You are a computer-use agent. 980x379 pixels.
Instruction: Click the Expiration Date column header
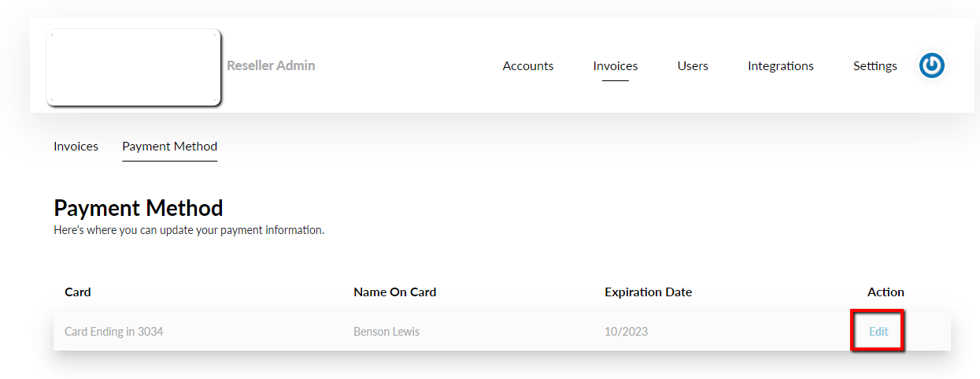pos(649,292)
